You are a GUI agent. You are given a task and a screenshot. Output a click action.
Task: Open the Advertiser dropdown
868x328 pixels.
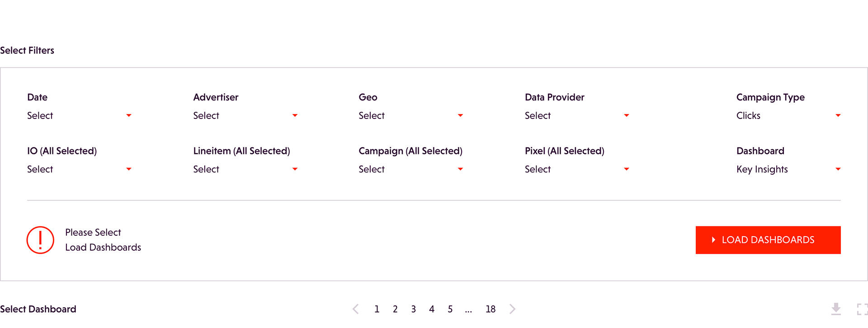click(245, 116)
